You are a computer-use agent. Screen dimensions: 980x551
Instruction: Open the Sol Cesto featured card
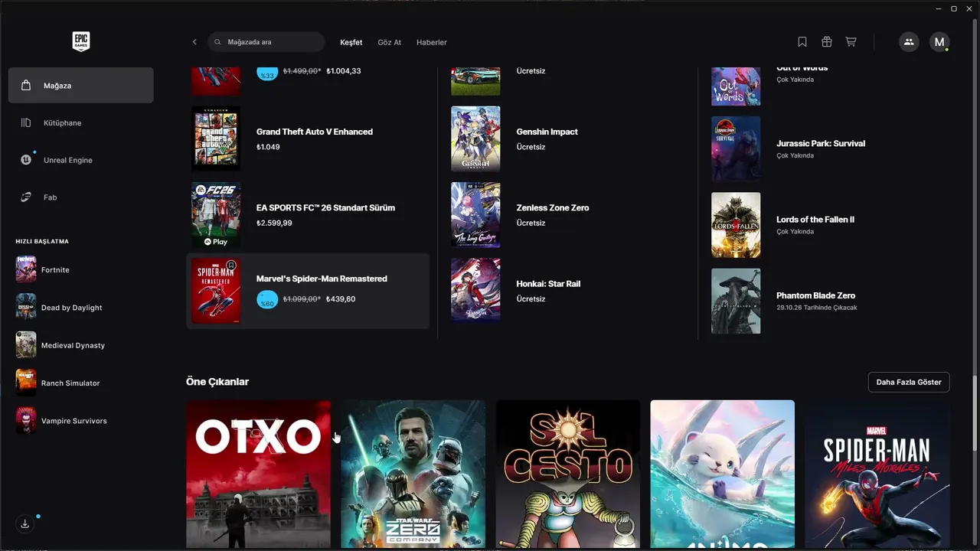[568, 474]
